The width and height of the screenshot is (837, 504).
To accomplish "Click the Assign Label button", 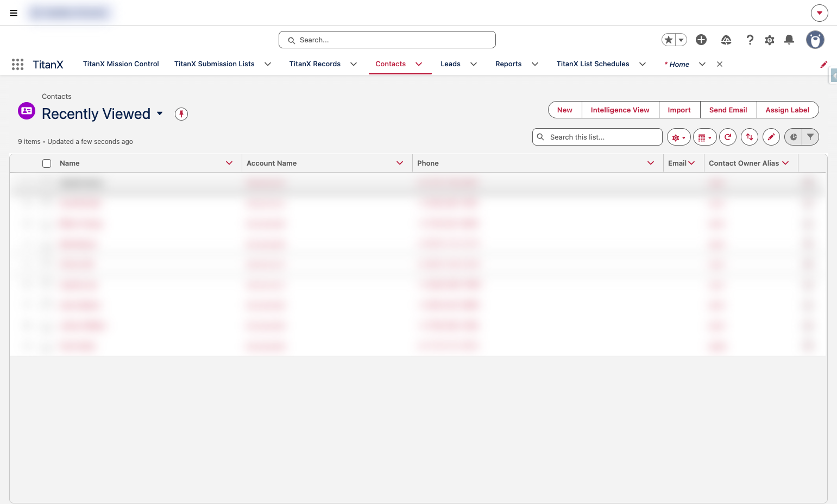I will [x=788, y=110].
